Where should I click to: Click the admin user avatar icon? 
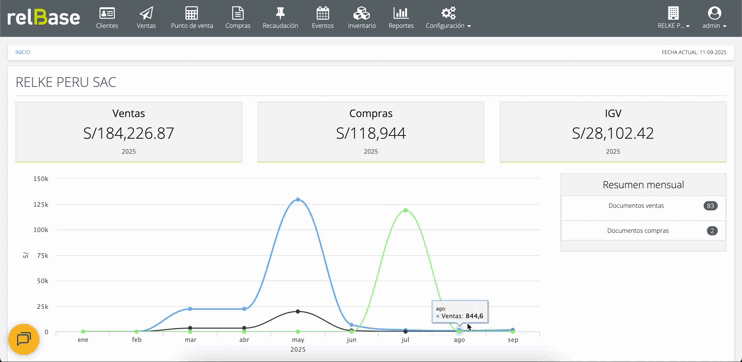714,13
